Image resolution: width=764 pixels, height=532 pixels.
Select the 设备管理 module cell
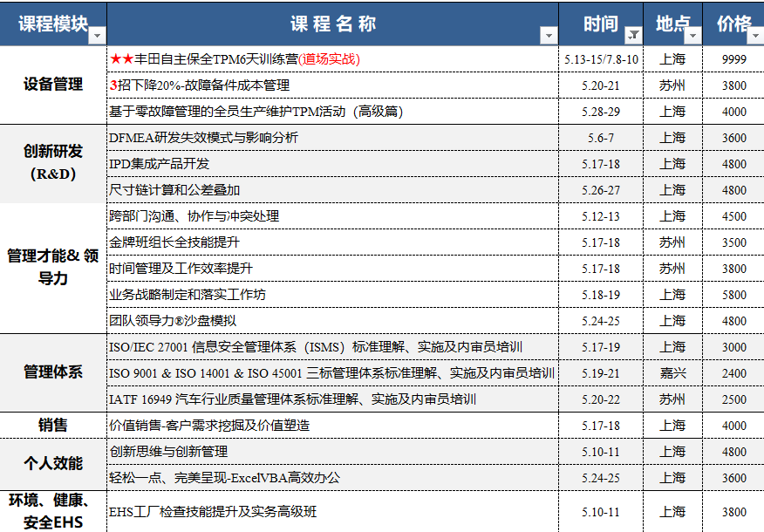click(53, 85)
